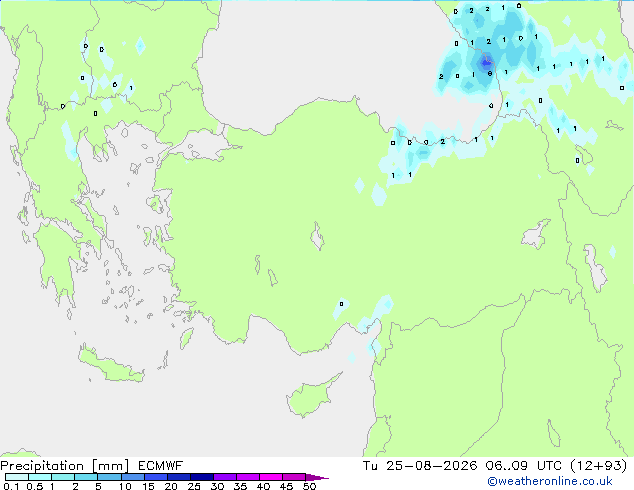
Task: Click the 'Precipitation [mm]' title label
Action: (x=65, y=466)
